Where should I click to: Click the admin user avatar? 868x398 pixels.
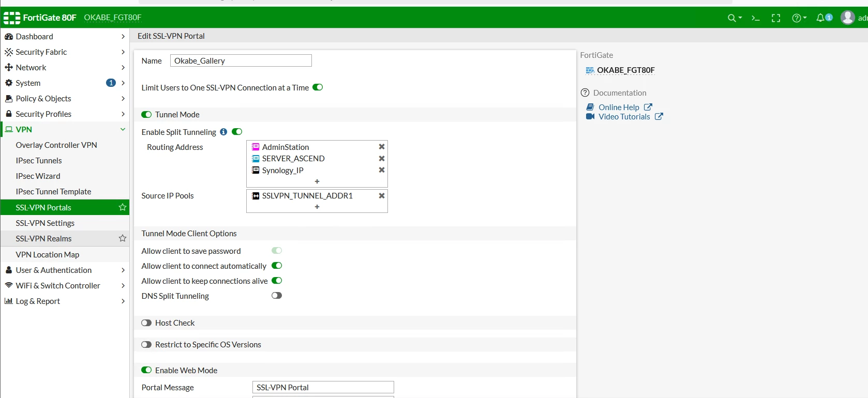pyautogui.click(x=848, y=18)
